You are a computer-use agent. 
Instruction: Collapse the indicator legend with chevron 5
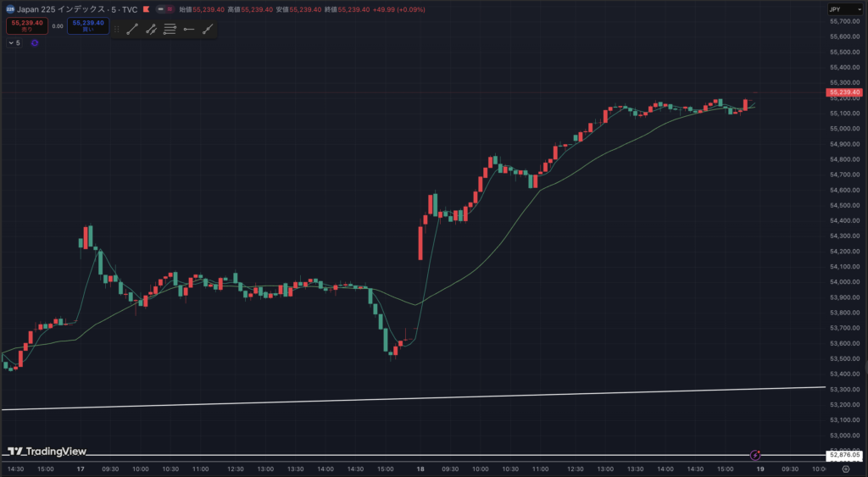(x=13, y=42)
